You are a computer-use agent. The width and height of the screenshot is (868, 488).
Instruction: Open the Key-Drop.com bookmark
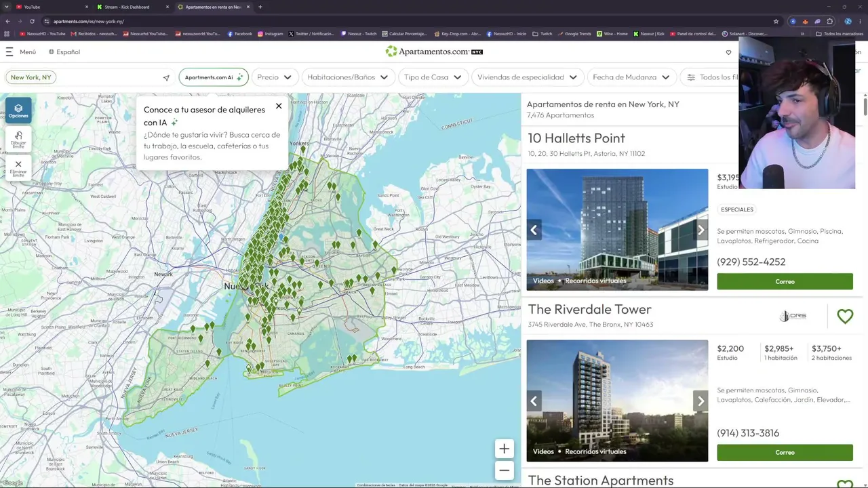point(458,34)
